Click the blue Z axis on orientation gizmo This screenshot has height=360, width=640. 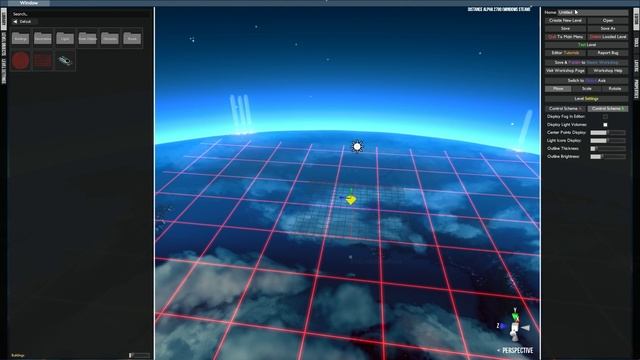(502, 326)
